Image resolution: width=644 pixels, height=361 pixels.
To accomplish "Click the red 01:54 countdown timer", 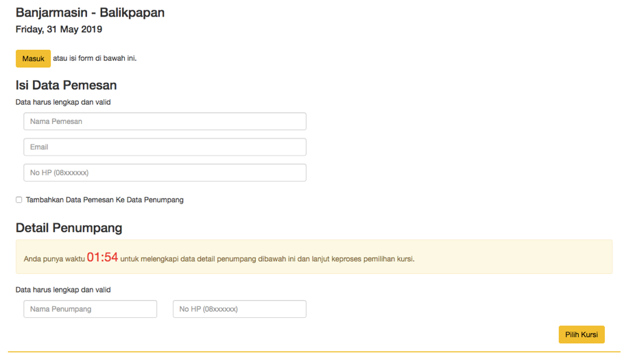I will (102, 258).
